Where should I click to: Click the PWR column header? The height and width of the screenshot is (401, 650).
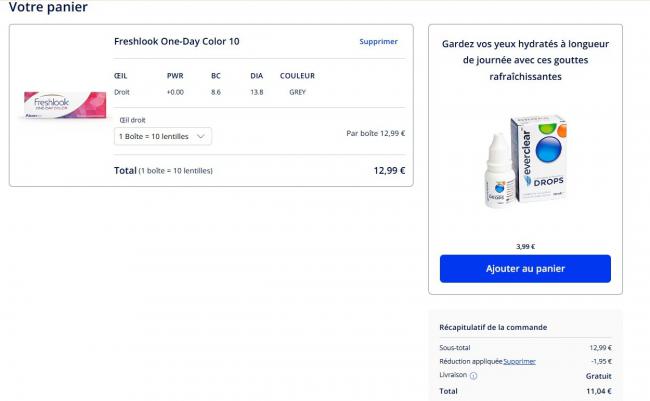coord(175,76)
